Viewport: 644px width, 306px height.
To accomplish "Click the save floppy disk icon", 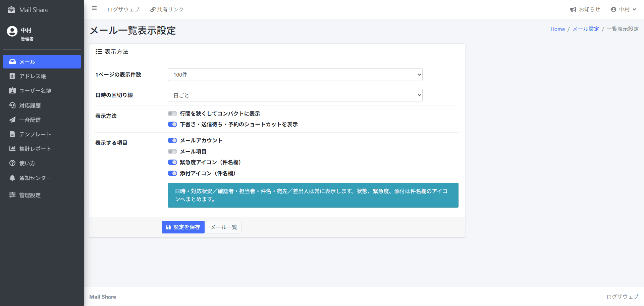I will (x=168, y=227).
